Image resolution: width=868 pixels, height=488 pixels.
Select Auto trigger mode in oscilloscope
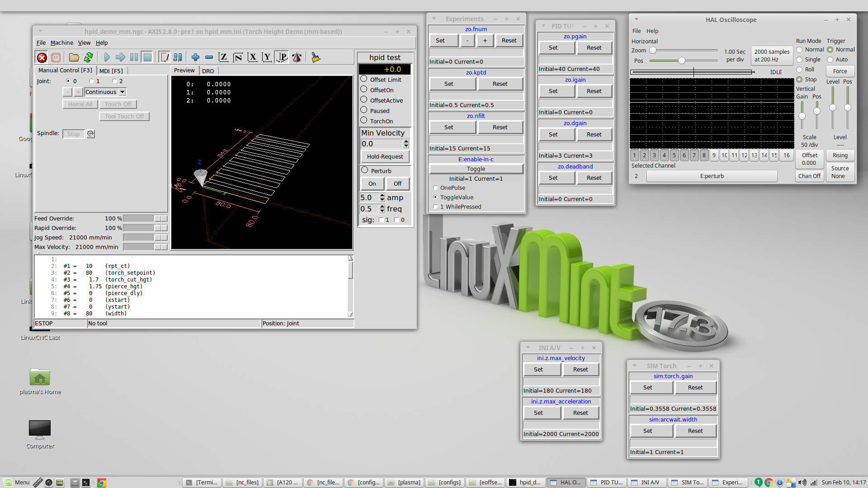[830, 60]
